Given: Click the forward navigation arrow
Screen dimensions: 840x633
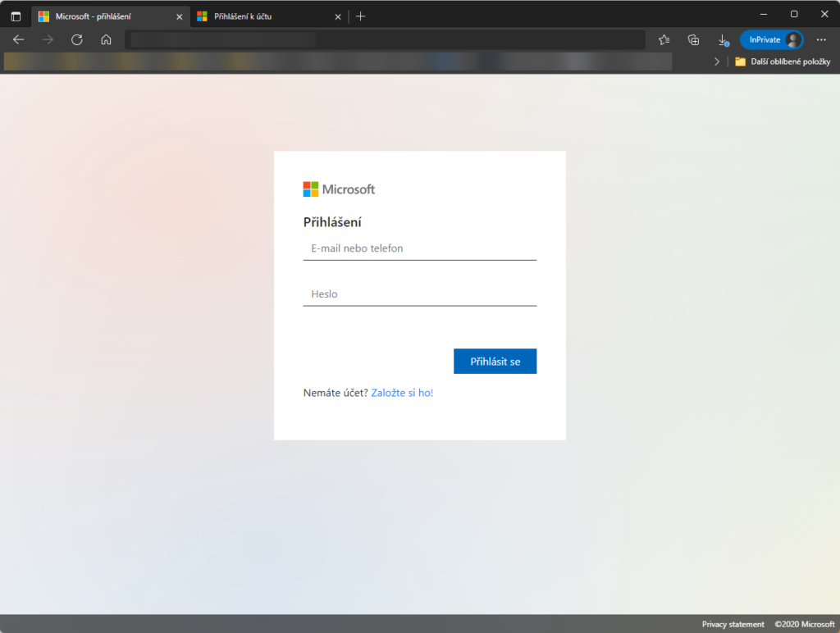Looking at the screenshot, I should (x=48, y=39).
